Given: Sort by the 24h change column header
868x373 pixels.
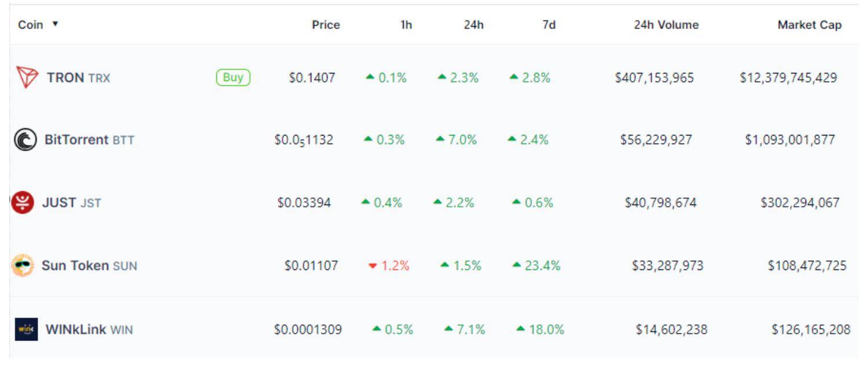Looking at the screenshot, I should pos(473,25).
